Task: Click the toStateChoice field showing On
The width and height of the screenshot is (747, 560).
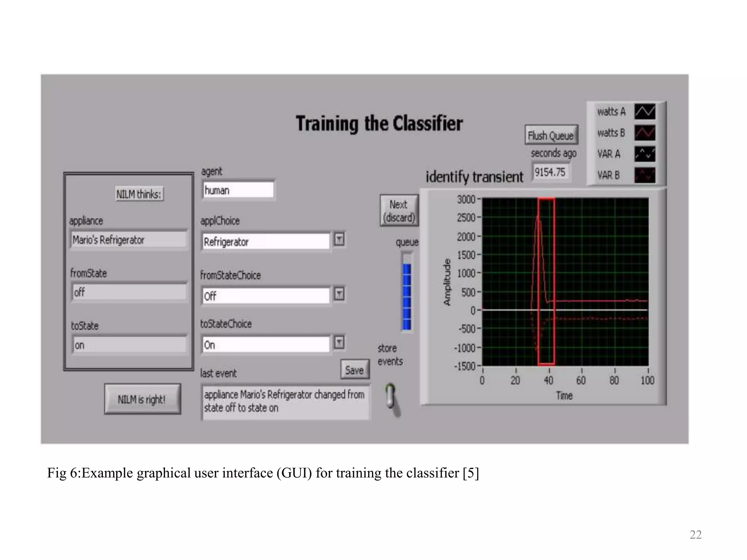Action: pyautogui.click(x=266, y=345)
